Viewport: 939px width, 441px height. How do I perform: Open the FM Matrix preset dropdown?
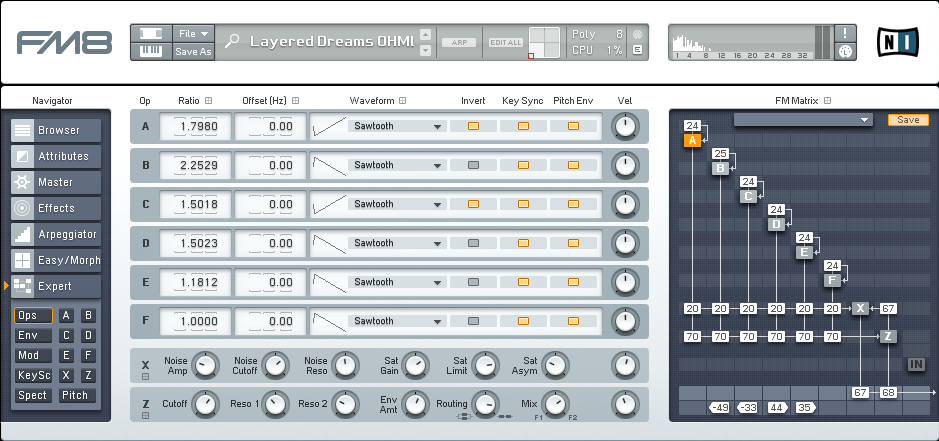click(803, 120)
